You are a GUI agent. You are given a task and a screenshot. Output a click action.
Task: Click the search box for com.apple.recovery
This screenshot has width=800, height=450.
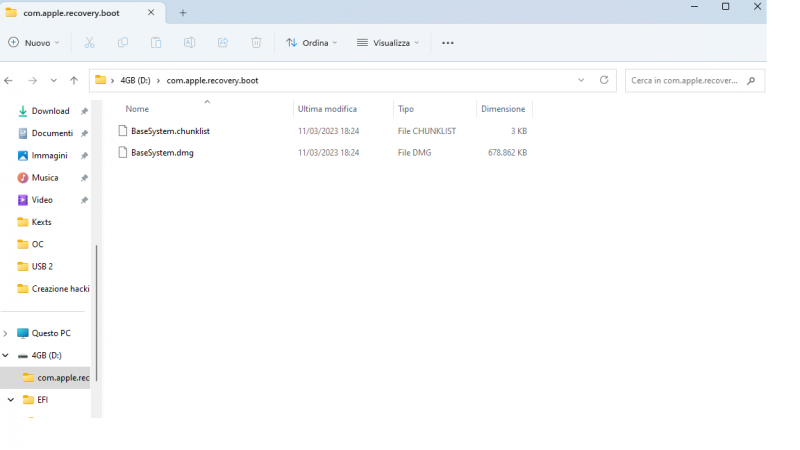click(685, 80)
